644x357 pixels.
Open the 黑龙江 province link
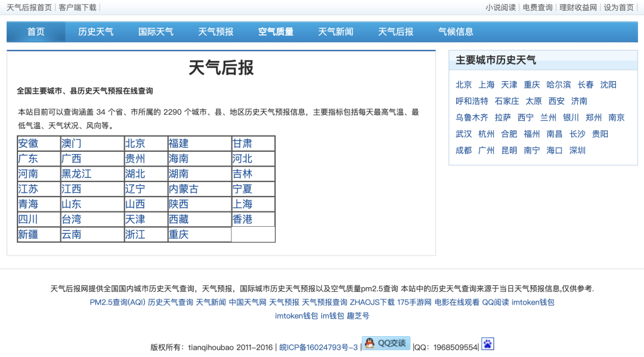pos(76,174)
